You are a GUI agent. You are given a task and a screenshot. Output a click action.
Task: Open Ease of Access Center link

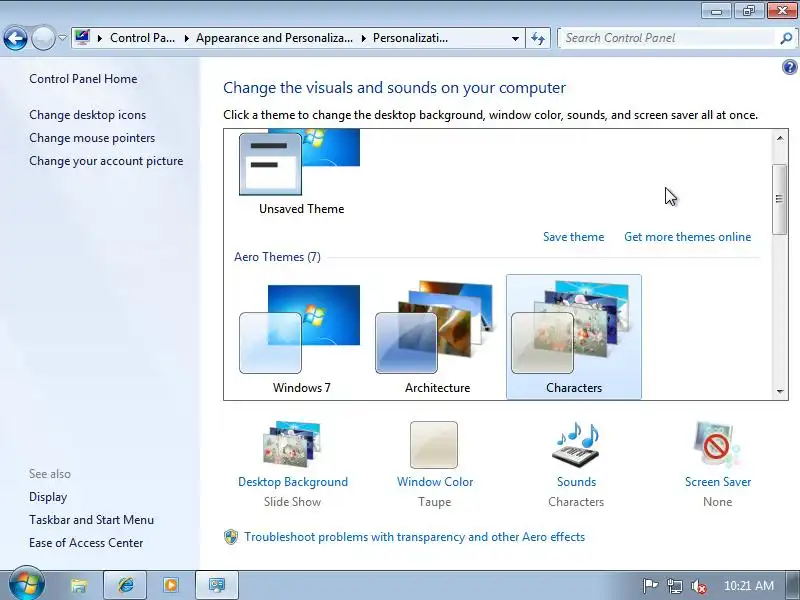[x=86, y=543]
